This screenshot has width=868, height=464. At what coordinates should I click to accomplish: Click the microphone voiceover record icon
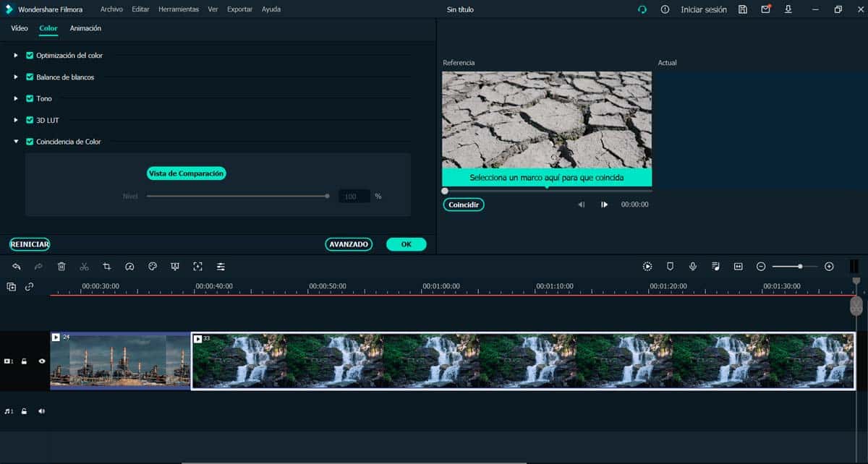(x=693, y=267)
